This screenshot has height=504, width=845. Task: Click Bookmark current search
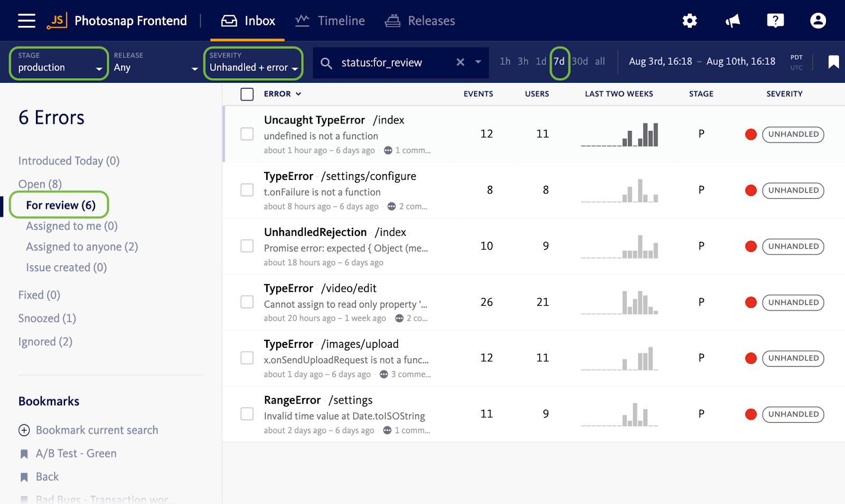(97, 430)
